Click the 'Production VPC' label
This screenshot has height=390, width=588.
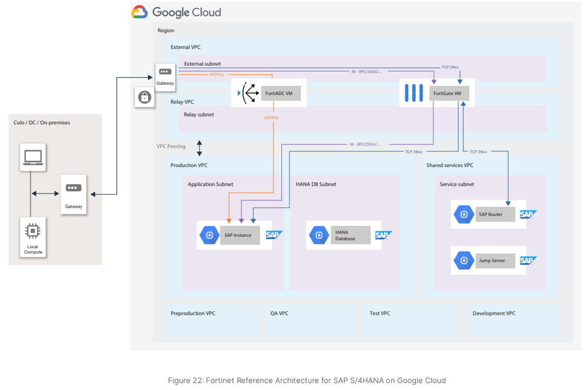coord(189,165)
